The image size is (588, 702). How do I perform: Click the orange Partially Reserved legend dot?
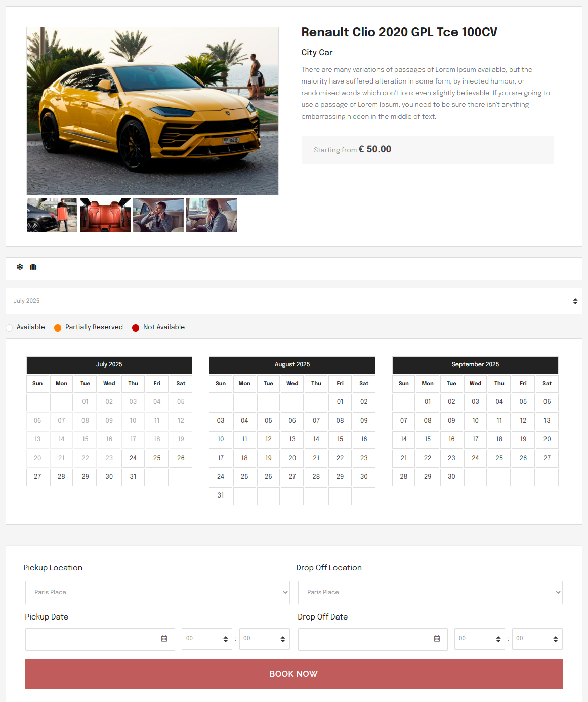click(58, 328)
